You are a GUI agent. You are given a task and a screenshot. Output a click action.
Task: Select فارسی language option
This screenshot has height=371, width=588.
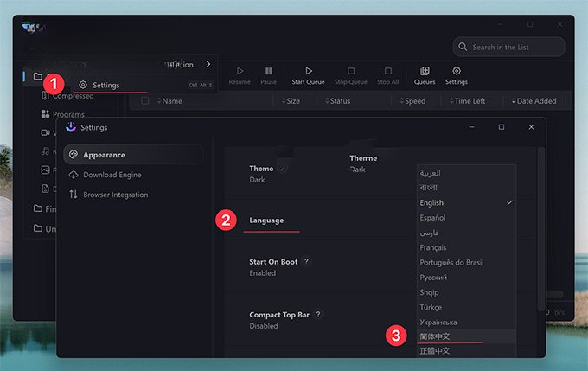pyautogui.click(x=466, y=233)
